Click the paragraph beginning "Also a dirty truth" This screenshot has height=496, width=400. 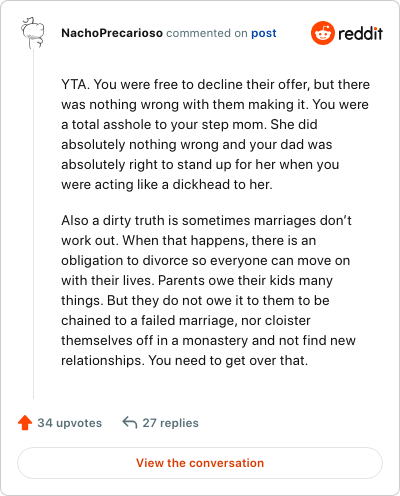coord(208,290)
